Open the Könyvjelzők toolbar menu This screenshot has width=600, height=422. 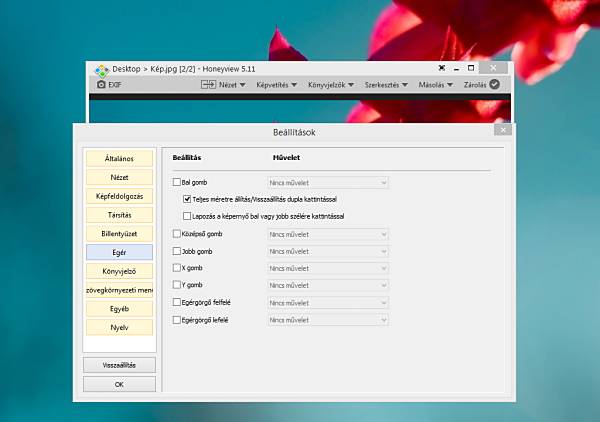click(331, 85)
